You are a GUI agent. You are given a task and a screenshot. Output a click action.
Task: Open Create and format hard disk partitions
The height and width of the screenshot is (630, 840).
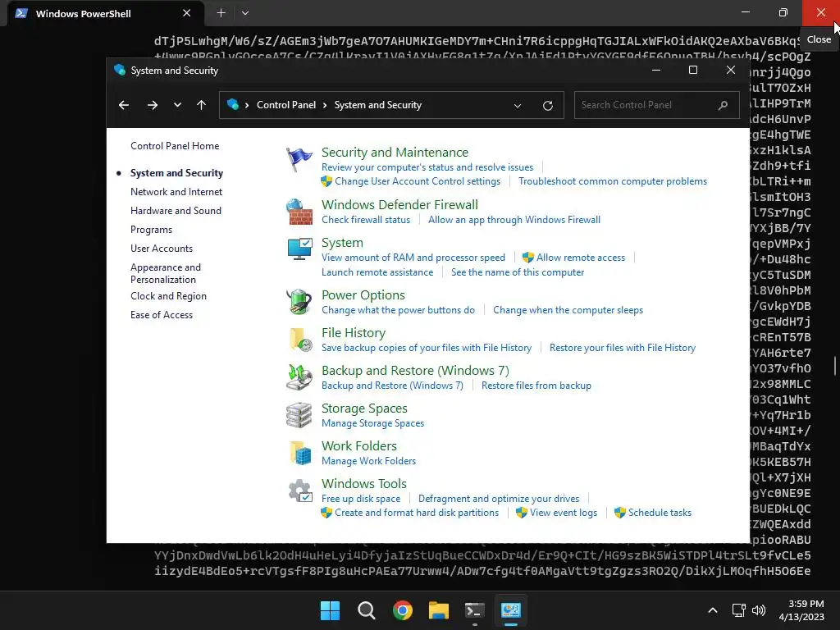[x=417, y=513]
